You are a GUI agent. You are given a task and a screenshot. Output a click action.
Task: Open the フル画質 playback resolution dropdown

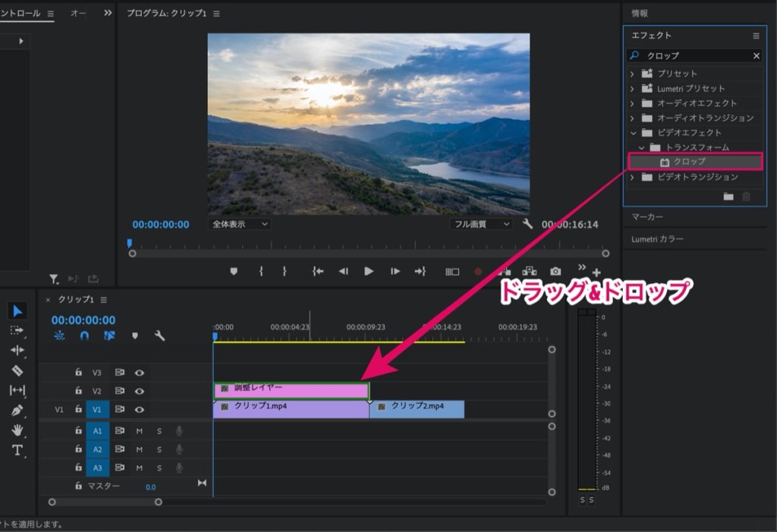coord(481,224)
